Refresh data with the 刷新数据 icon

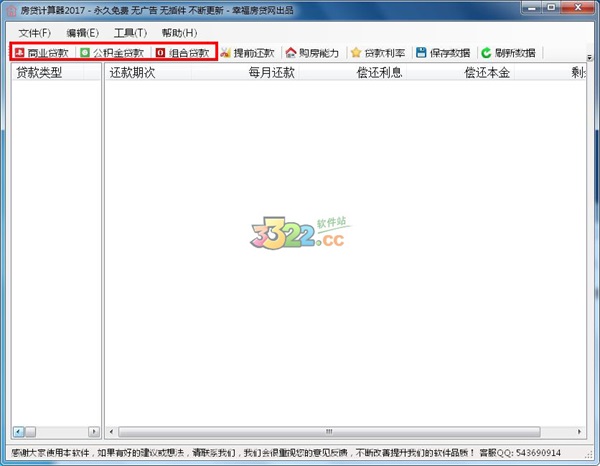486,53
